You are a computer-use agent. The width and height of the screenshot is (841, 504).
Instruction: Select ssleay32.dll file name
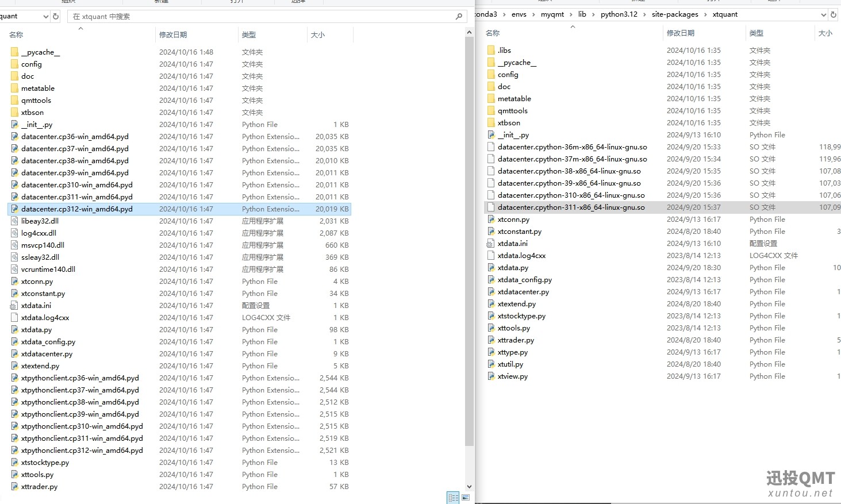pos(40,257)
